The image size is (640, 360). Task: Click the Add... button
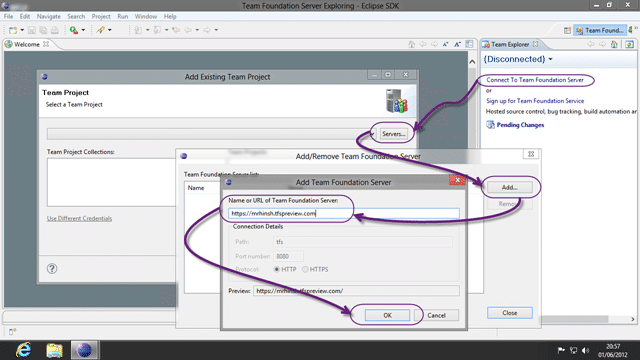click(509, 187)
